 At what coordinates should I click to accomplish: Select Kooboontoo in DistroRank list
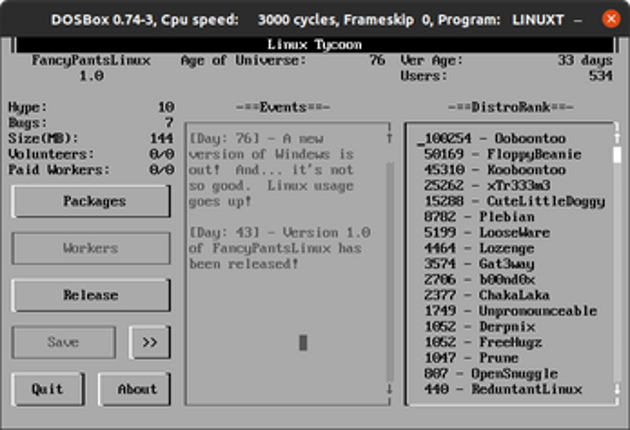click(495, 170)
